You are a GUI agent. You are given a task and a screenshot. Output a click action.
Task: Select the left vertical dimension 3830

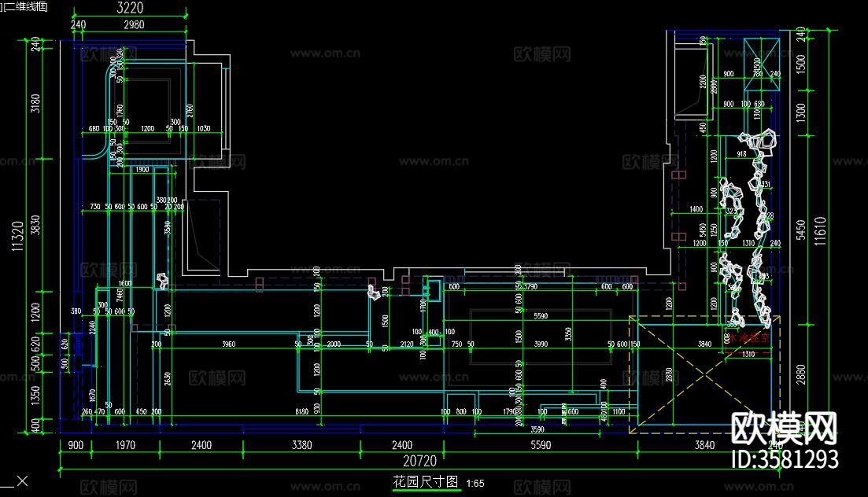[35, 225]
